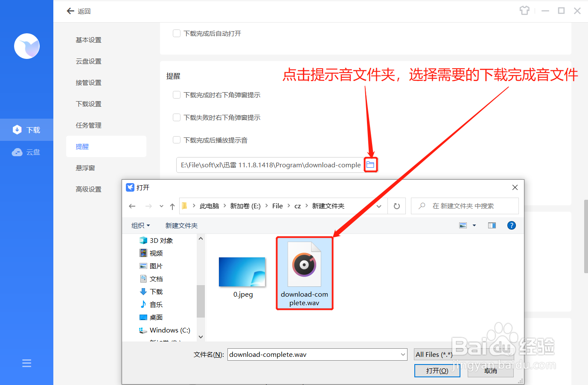The image size is (588, 385).
Task: Click the 打开(O) button
Action: [437, 370]
